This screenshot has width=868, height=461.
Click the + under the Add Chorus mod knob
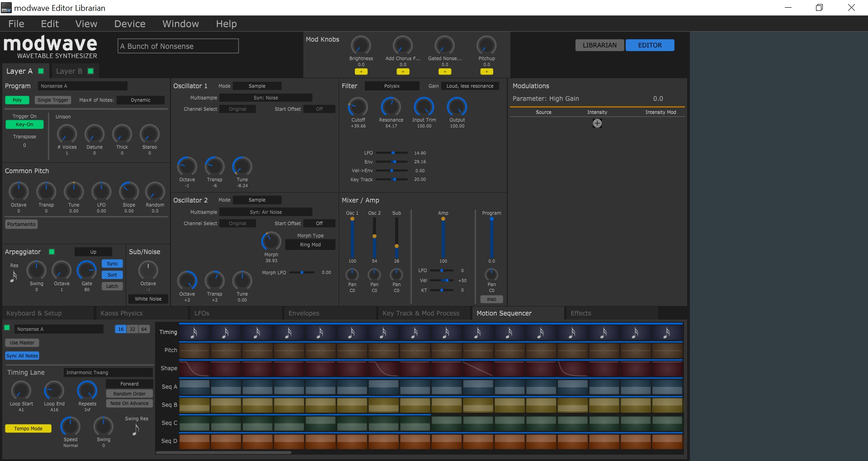403,71
